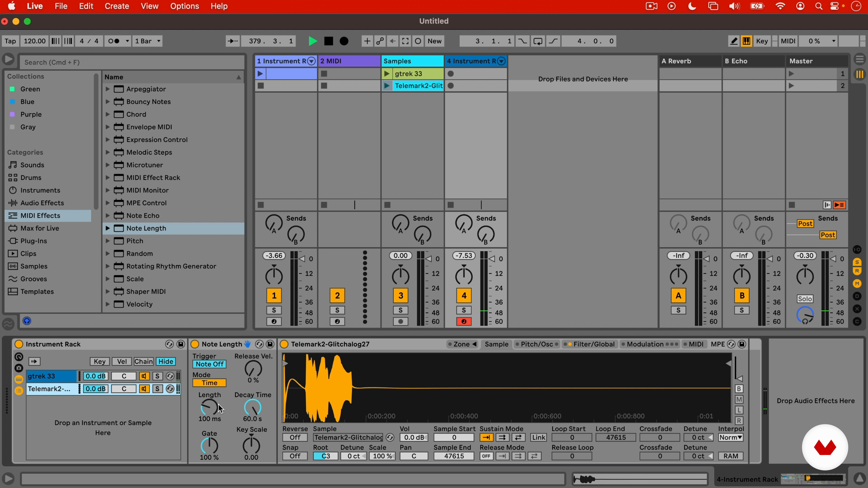The width and height of the screenshot is (868, 488).
Task: Expand the Chord folder
Action: [x=108, y=114]
